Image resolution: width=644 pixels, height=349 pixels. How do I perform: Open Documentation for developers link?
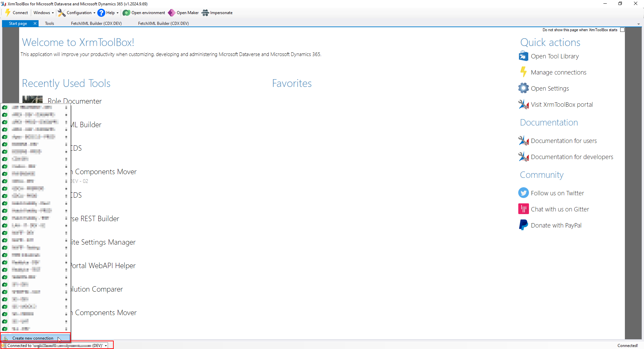point(572,157)
